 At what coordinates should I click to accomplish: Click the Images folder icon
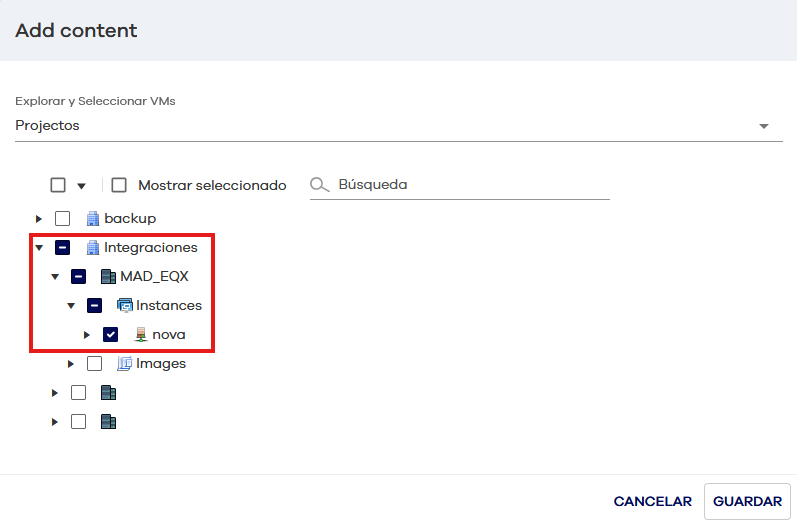125,364
